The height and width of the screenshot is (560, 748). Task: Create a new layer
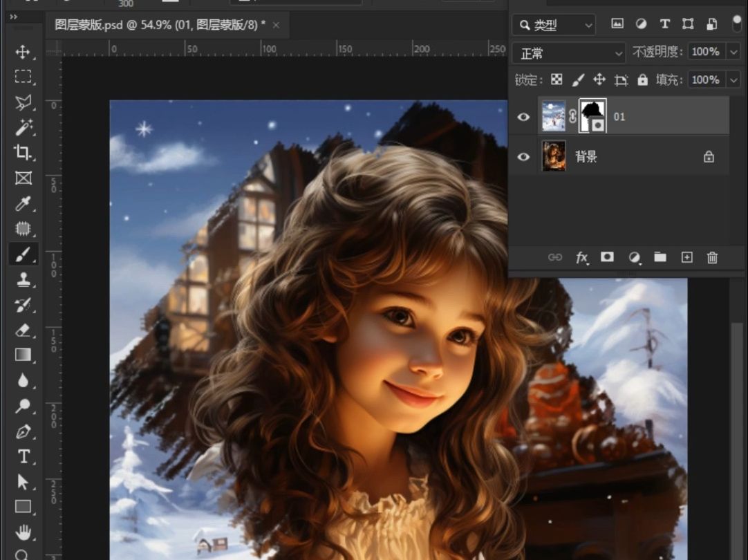point(686,257)
